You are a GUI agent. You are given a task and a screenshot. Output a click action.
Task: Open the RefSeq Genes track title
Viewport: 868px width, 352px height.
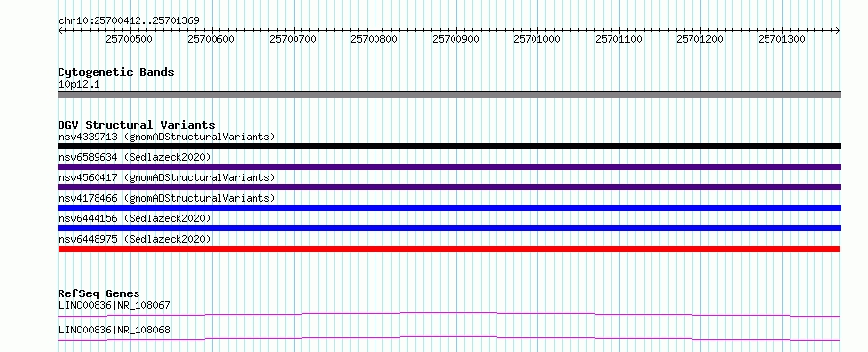pos(99,293)
